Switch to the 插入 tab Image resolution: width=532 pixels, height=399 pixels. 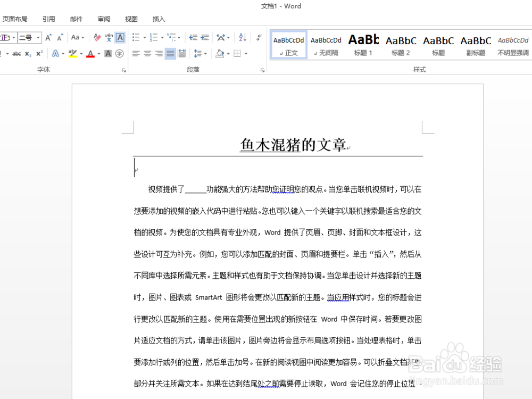[159, 19]
